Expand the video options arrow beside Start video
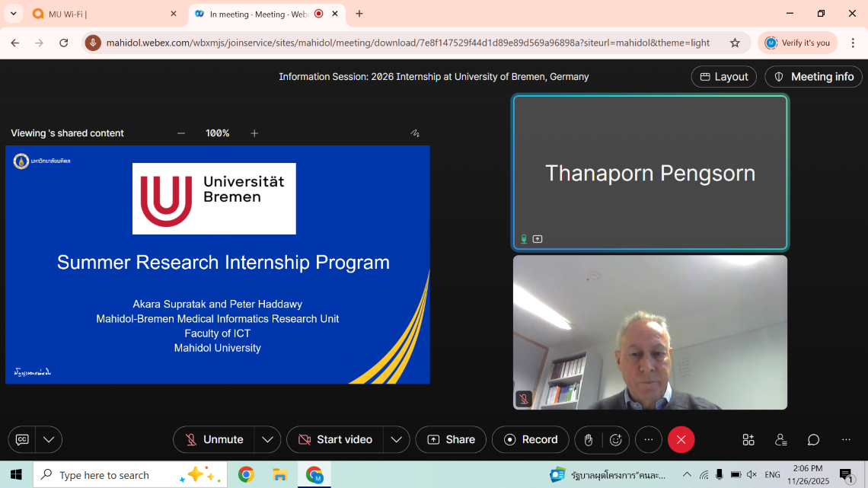The width and height of the screenshot is (868, 488). point(396,440)
